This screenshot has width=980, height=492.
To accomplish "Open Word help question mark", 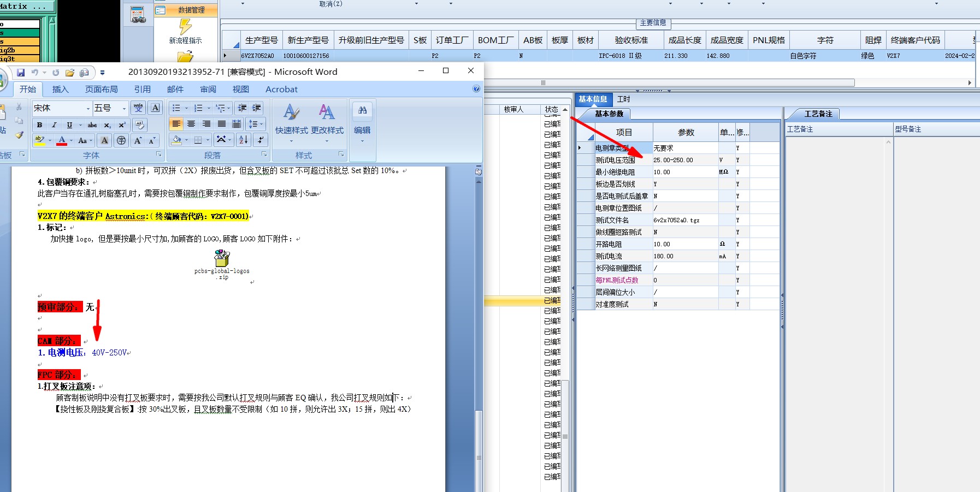I will (476, 89).
